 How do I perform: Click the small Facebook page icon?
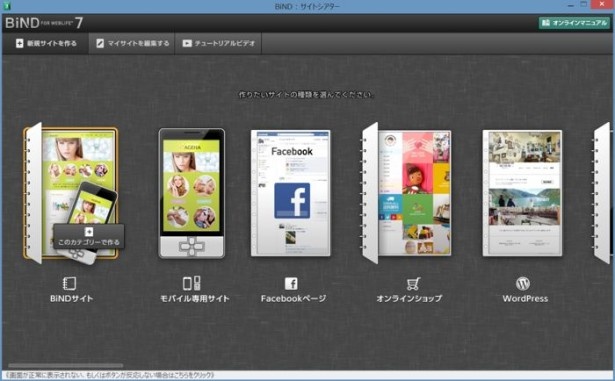pyautogui.click(x=291, y=283)
